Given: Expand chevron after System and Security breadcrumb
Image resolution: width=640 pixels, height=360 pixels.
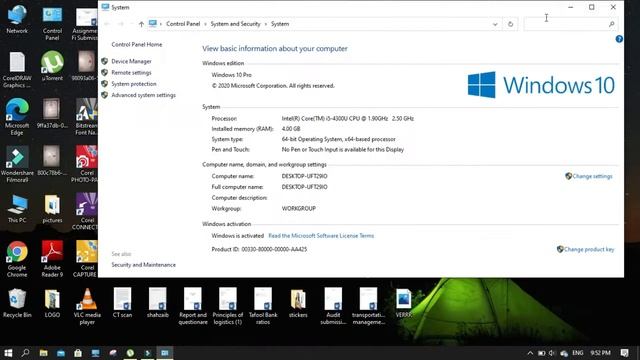Looking at the screenshot, I should 266,24.
